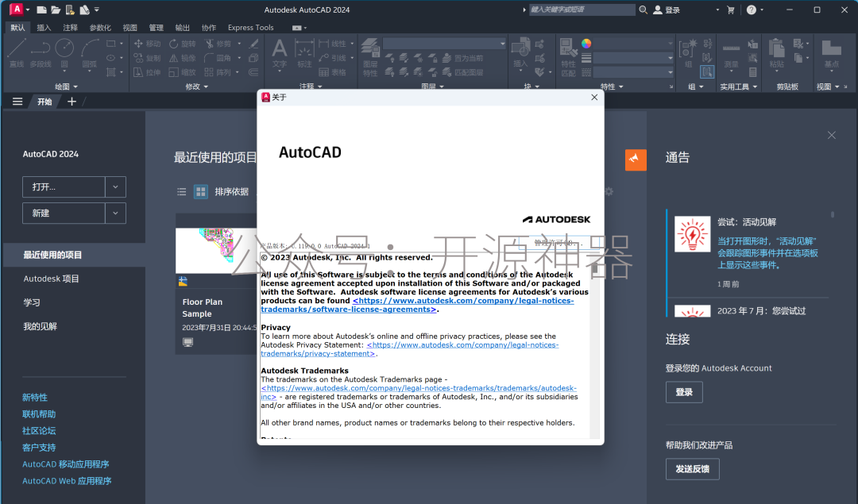Click the Copy (复制) tool in Modify panel
858x504 pixels.
(147, 58)
